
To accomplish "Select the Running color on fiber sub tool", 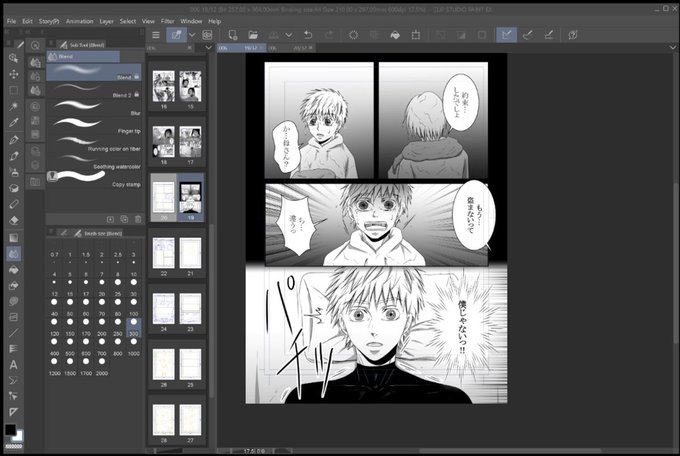I will [94, 144].
